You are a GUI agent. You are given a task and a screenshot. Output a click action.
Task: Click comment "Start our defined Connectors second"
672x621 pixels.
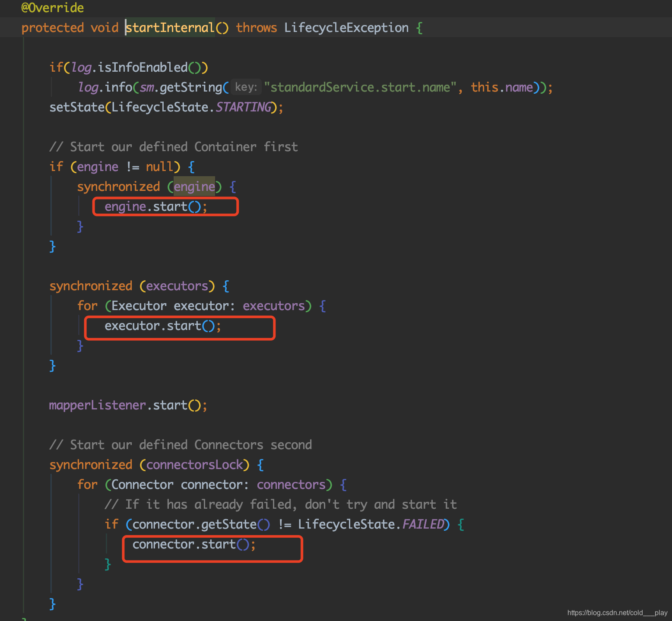coord(181,445)
